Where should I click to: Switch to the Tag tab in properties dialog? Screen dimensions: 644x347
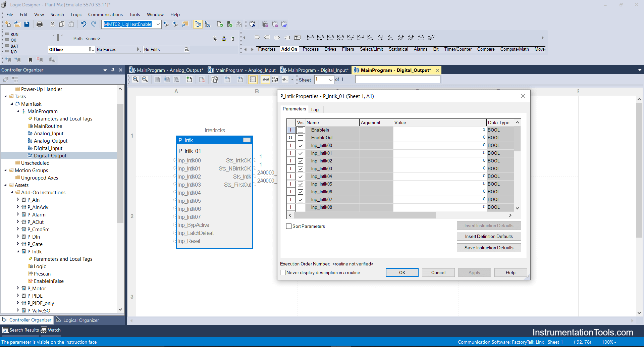315,109
